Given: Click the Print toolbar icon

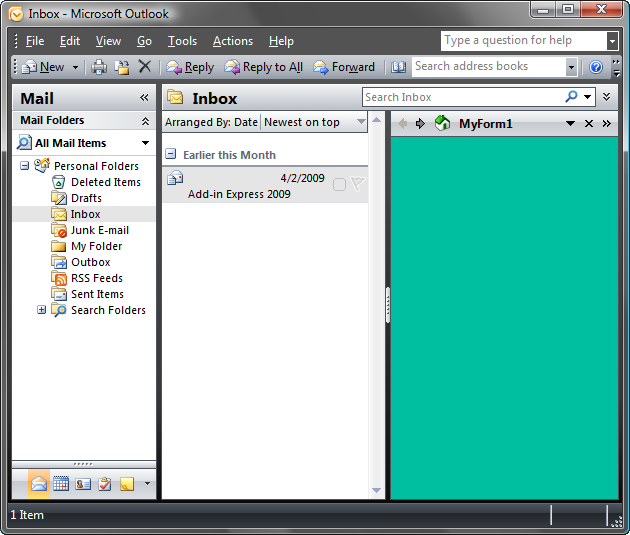Looking at the screenshot, I should [x=99, y=67].
